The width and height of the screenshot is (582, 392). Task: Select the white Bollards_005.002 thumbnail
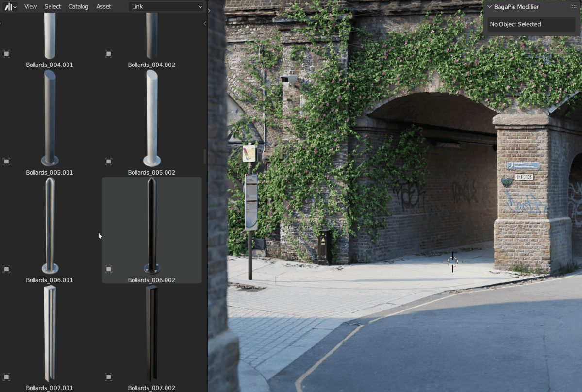tap(151, 118)
